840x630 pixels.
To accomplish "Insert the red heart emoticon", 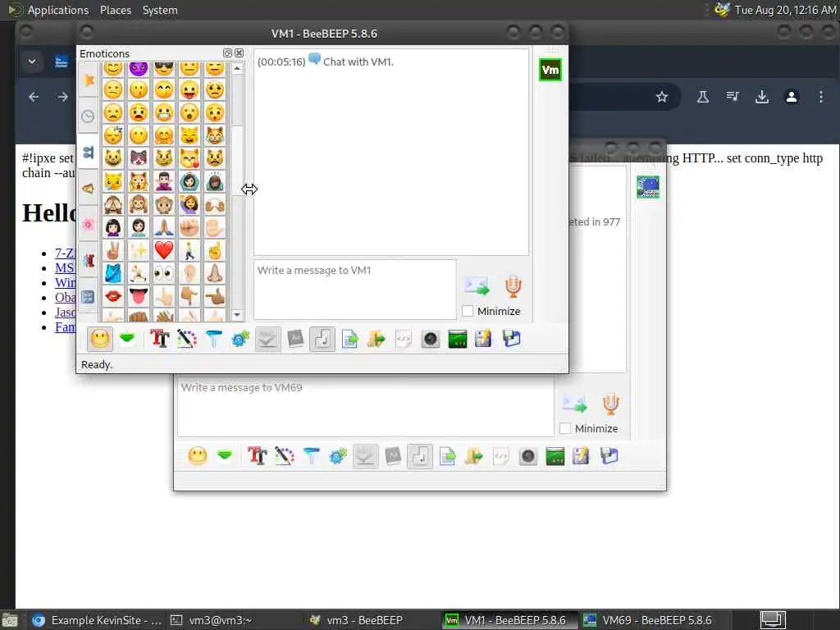I will 164,250.
